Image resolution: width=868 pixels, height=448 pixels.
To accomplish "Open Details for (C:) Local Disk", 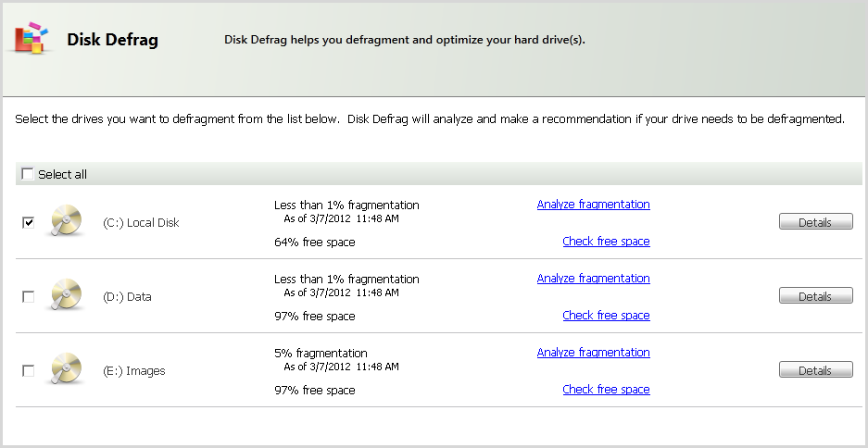I will (x=816, y=222).
